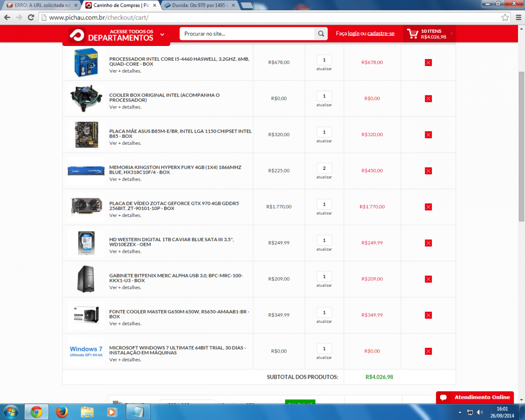The width and height of the screenshot is (525, 420).
Task: Open Windows Explorer from the taskbar
Action: pyautogui.click(x=87, y=412)
